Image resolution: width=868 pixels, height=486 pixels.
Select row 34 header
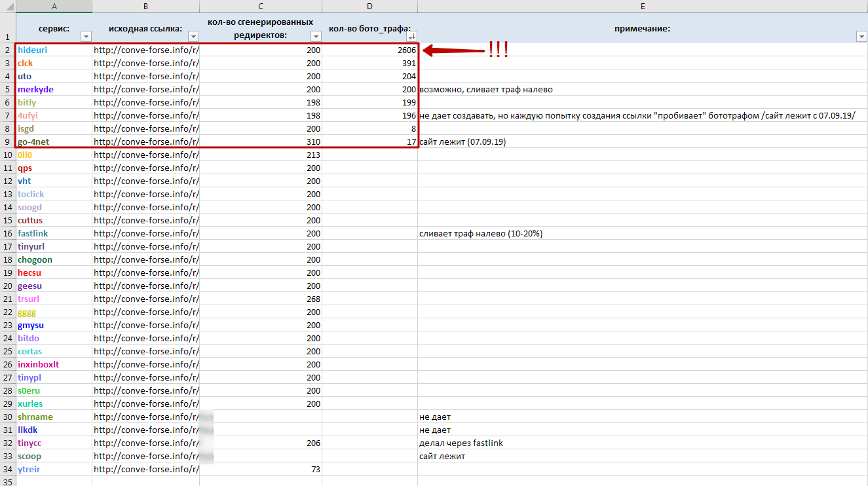click(x=8, y=469)
